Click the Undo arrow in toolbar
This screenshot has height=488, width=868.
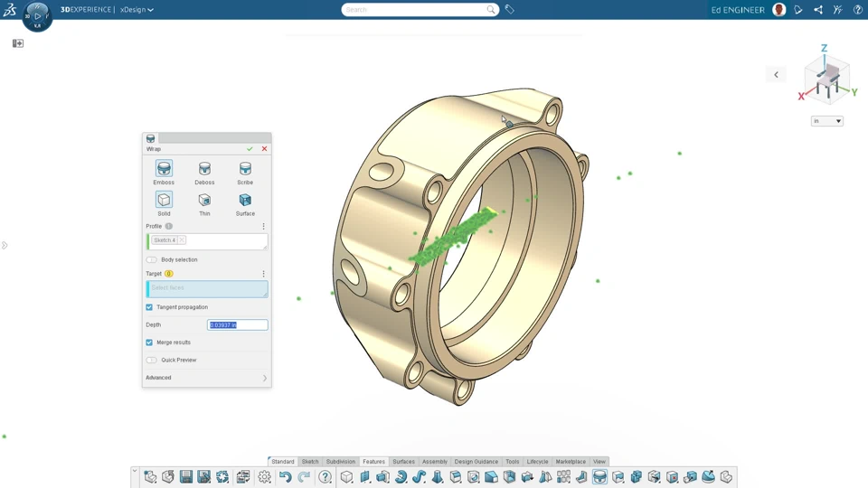point(285,477)
